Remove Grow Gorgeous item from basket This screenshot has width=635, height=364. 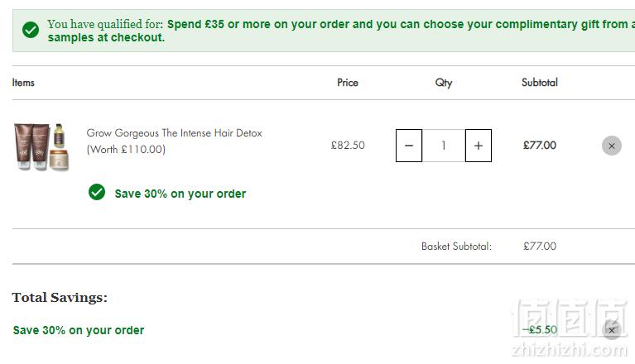coord(612,146)
